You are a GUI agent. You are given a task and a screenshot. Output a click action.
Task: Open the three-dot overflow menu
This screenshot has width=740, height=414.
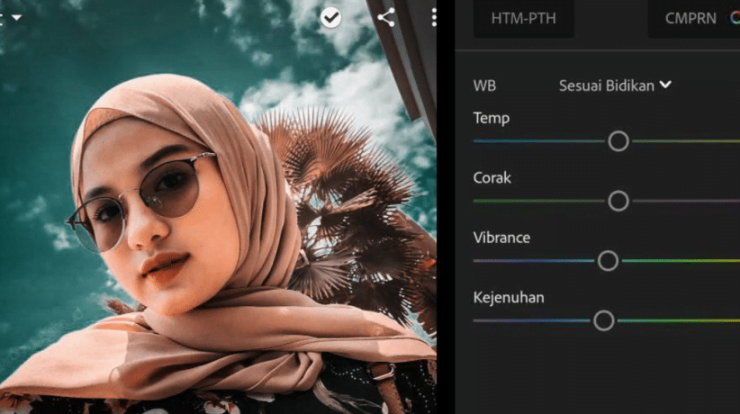tap(434, 18)
